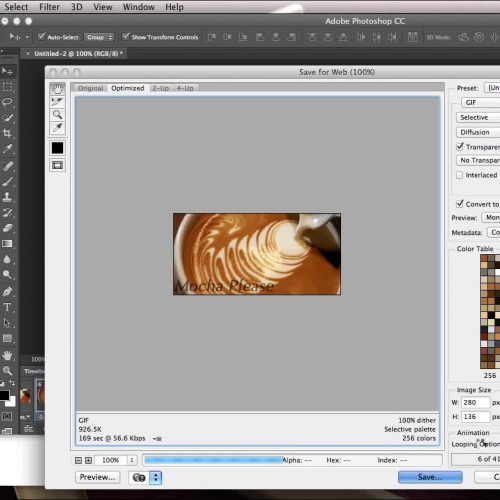Image resolution: width=500 pixels, height=500 pixels.
Task: Click the image width field showing 280
Action: (476, 402)
